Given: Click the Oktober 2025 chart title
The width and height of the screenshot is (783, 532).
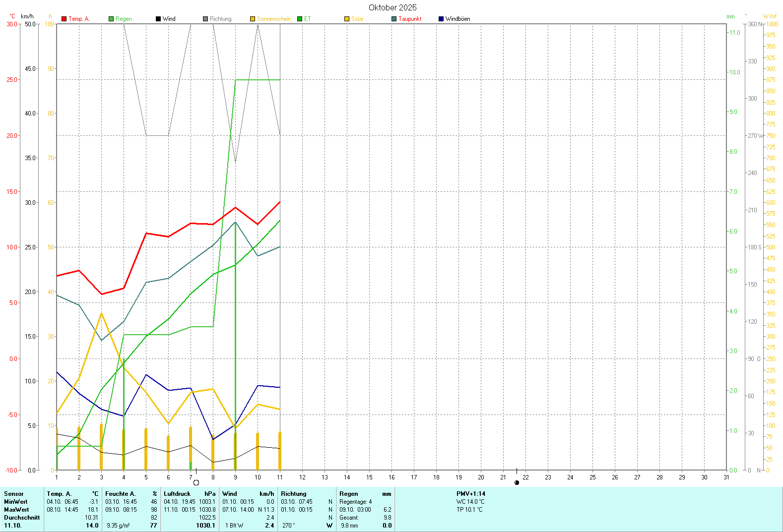Looking at the screenshot, I should (x=392, y=7).
